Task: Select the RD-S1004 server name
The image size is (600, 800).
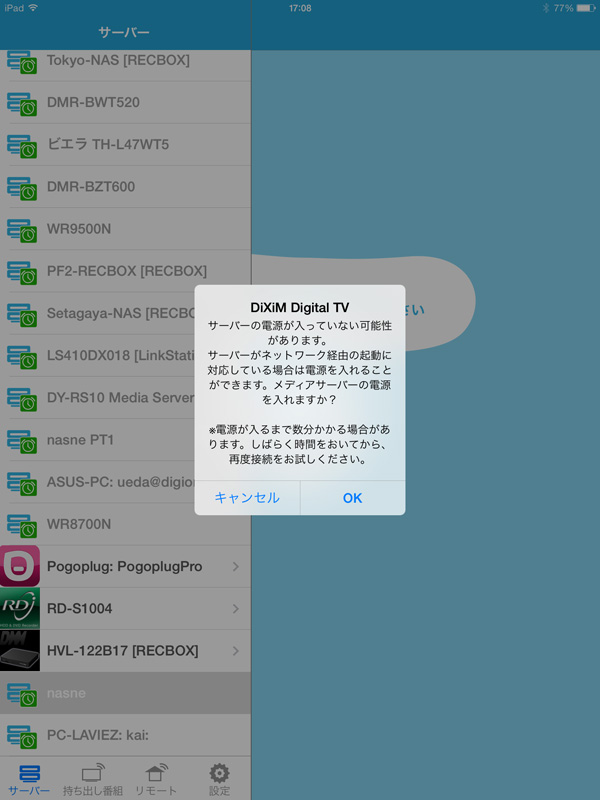Action: pos(80,609)
